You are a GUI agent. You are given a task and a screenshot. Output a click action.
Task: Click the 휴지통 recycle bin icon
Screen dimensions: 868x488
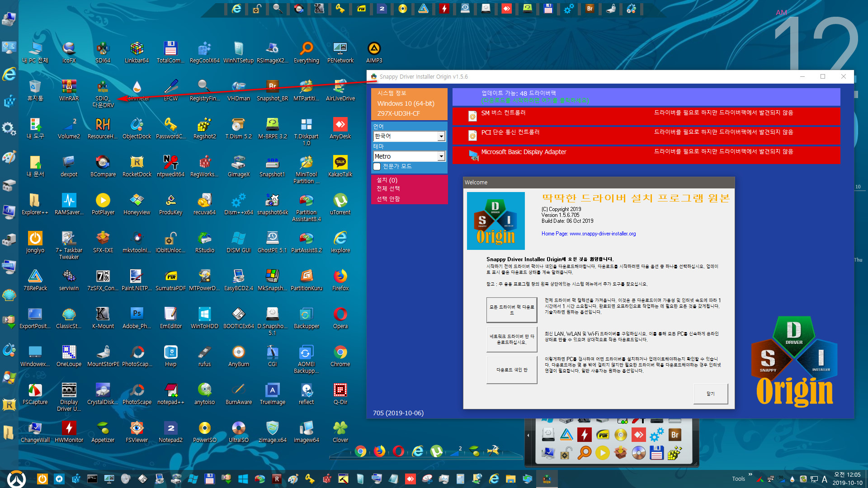tap(35, 90)
